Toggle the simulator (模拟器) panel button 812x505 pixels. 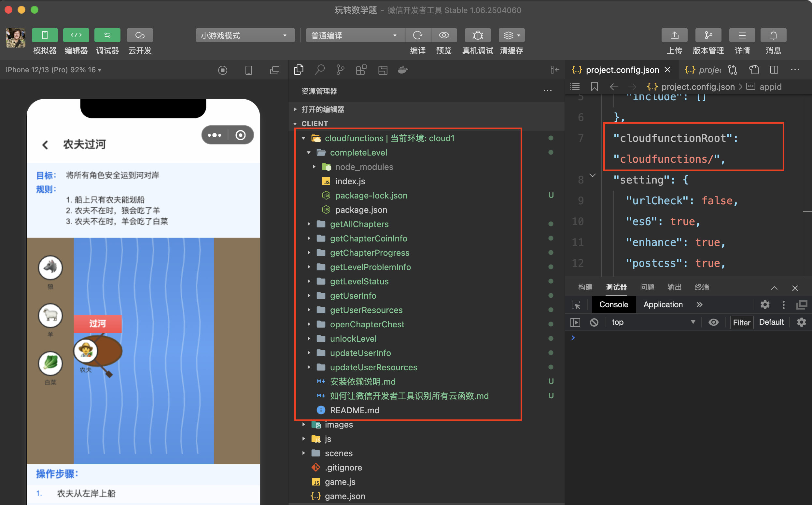point(45,35)
